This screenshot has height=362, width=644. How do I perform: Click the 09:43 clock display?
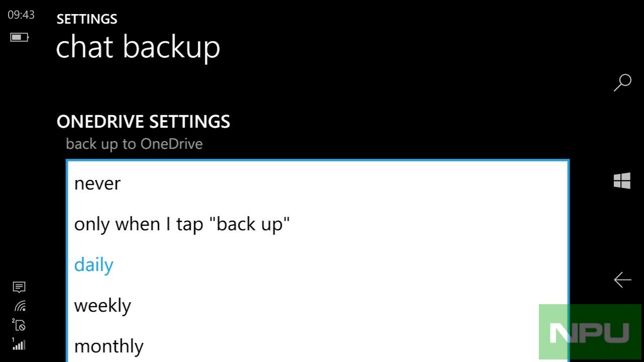point(21,15)
